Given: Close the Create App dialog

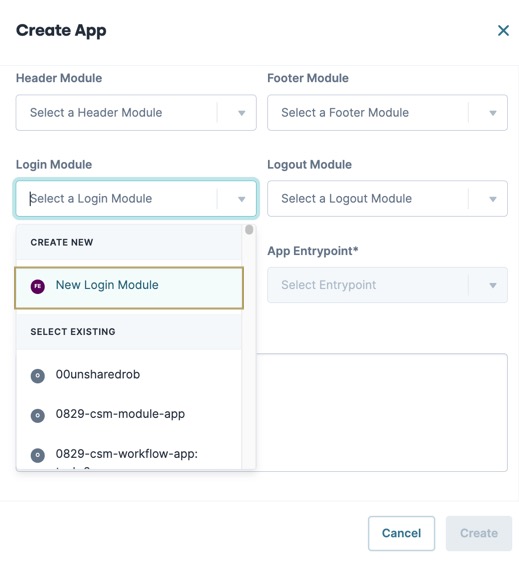Looking at the screenshot, I should tap(503, 31).
